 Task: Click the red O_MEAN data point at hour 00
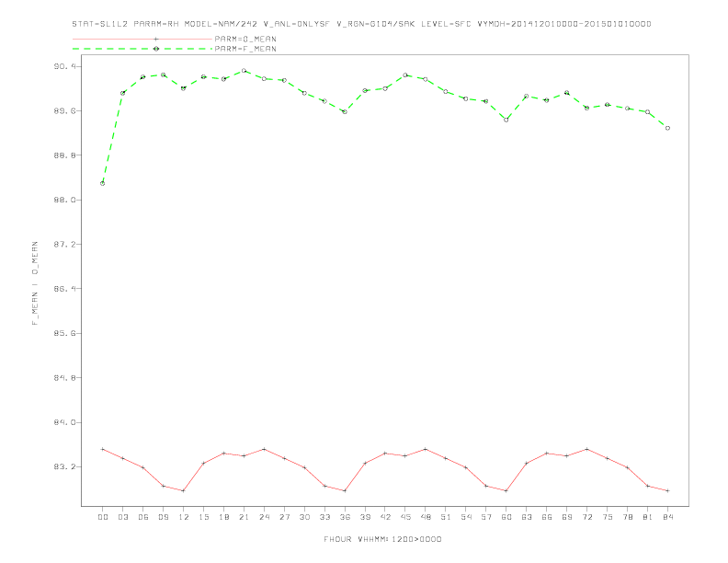click(x=103, y=449)
